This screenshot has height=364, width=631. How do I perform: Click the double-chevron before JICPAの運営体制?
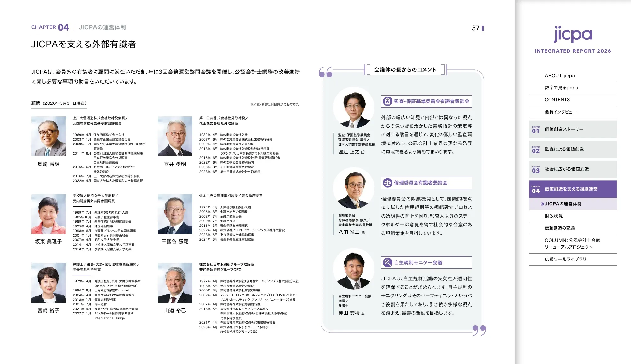542,204
